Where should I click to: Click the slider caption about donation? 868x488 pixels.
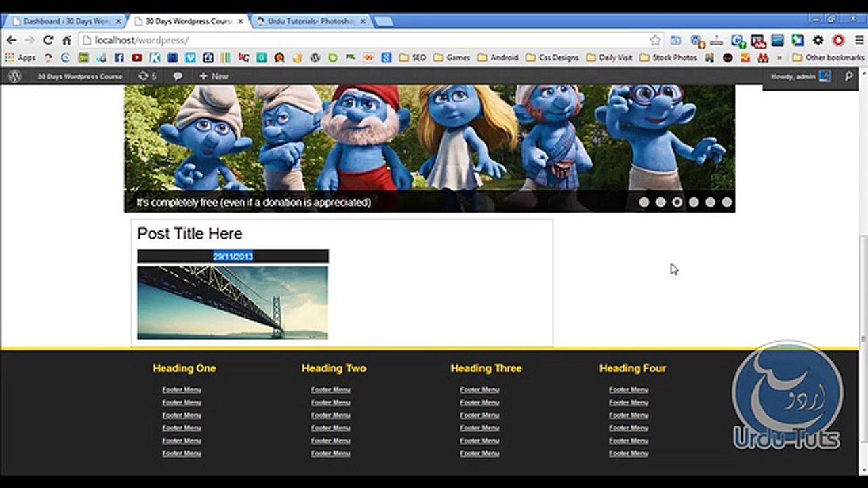pyautogui.click(x=254, y=202)
